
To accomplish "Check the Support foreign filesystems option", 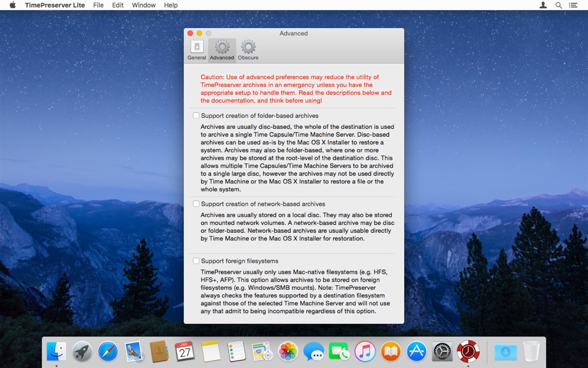I will [196, 261].
